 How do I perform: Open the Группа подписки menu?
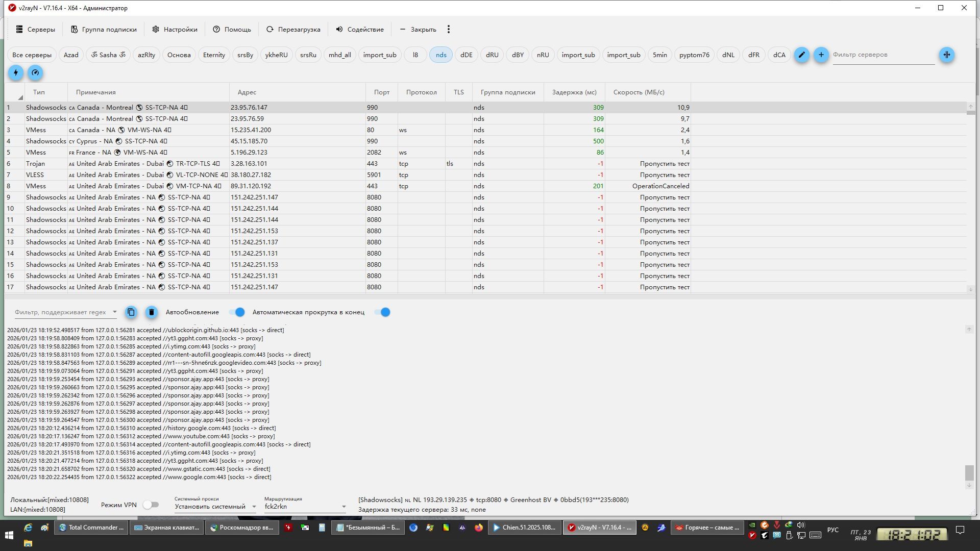[104, 30]
